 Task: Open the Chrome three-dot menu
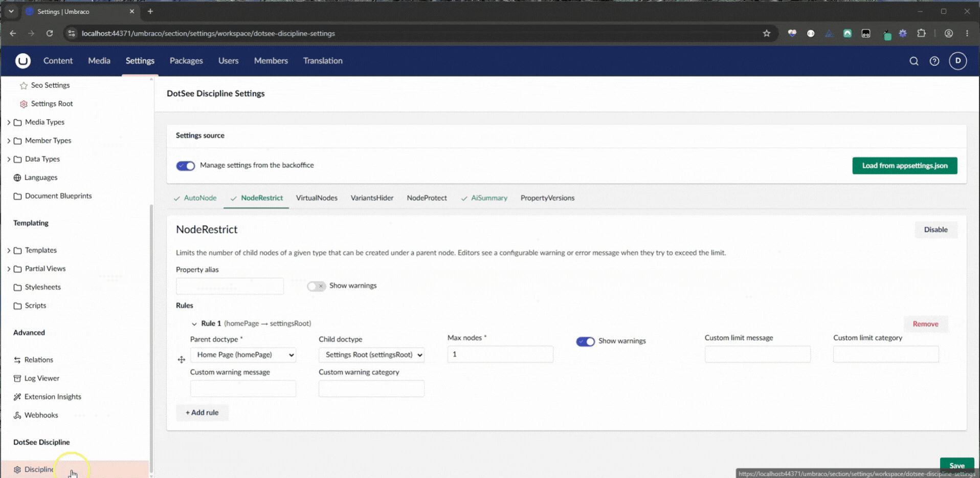pyautogui.click(x=967, y=33)
